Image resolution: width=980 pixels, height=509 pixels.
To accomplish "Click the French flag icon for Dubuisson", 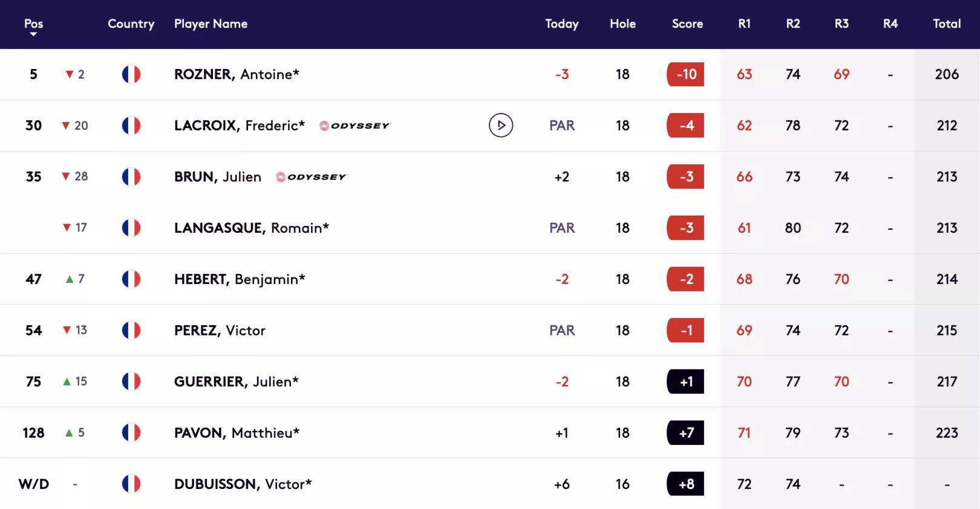I will point(131,484).
